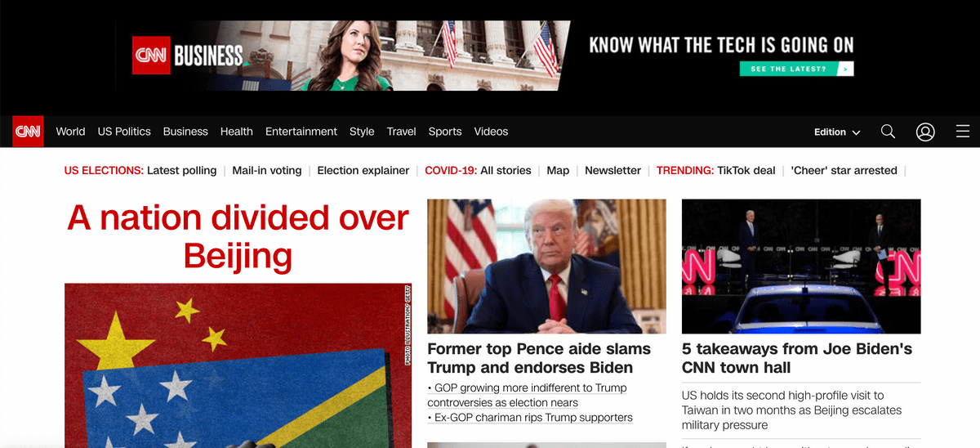Open 'A nation divided over Beijing' headline
Viewport: 980px width, 448px height.
(238, 236)
